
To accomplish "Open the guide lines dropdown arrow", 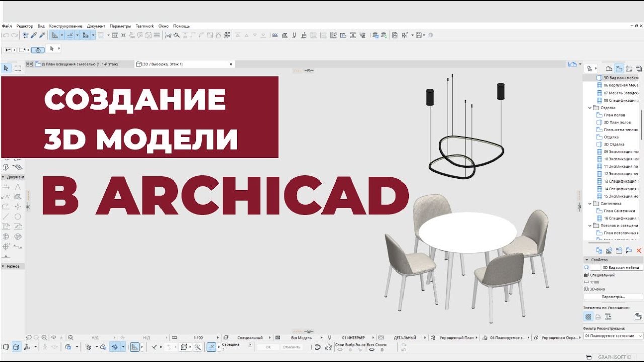I will coord(62,35).
